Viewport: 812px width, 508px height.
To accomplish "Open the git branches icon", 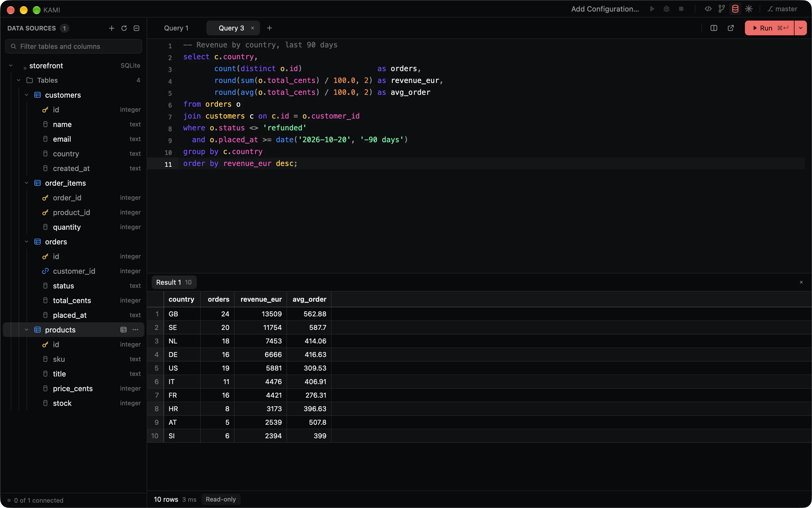I will pos(721,9).
